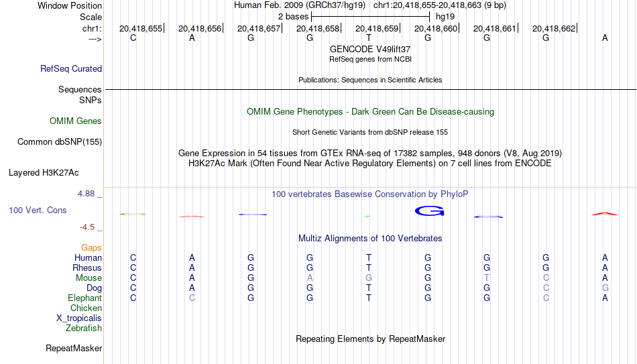Click the yellow C glyph in PhyloP track
Image resolution: width=637 pixels, height=364 pixels.
pyautogui.click(x=133, y=214)
